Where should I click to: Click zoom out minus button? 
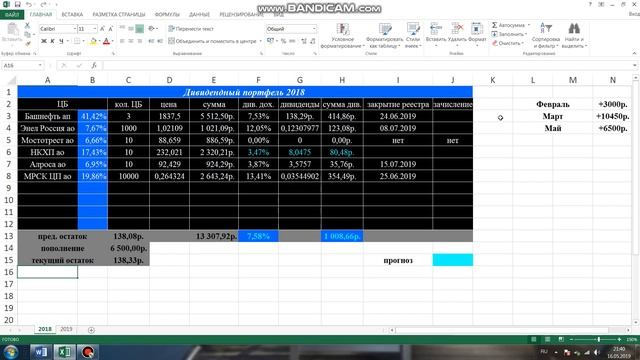(x=571, y=339)
